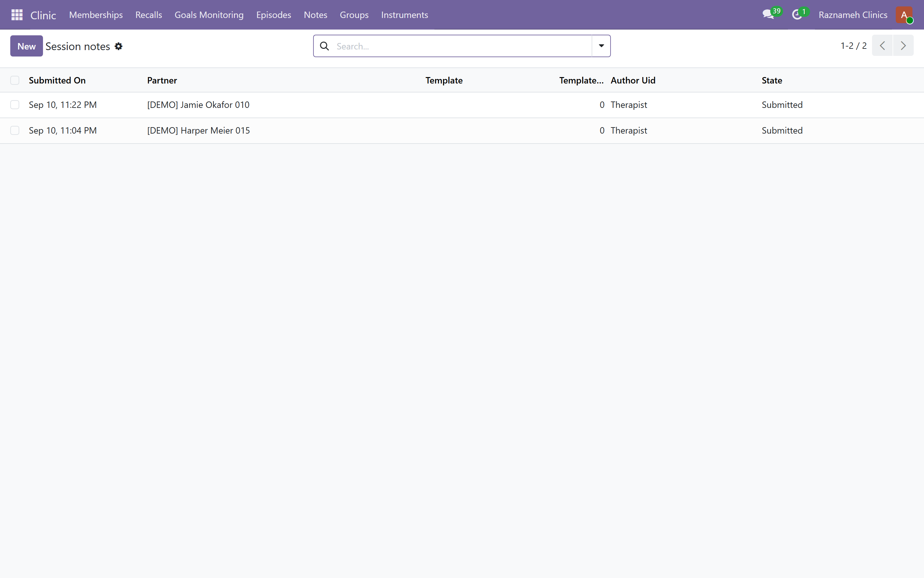Viewport: 924px width, 578px height.
Task: Click the Clinic app title
Action: 43,15
